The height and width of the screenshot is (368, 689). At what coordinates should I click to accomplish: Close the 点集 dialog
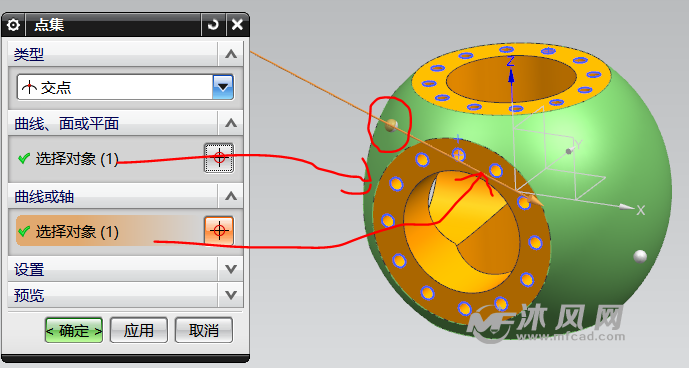237,25
